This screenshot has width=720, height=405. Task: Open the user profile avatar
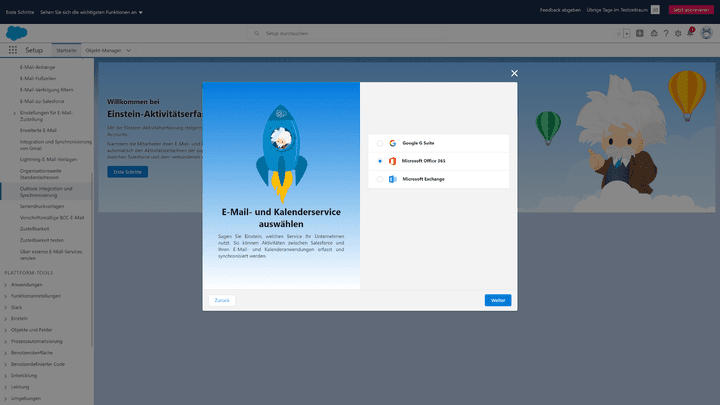(705, 33)
